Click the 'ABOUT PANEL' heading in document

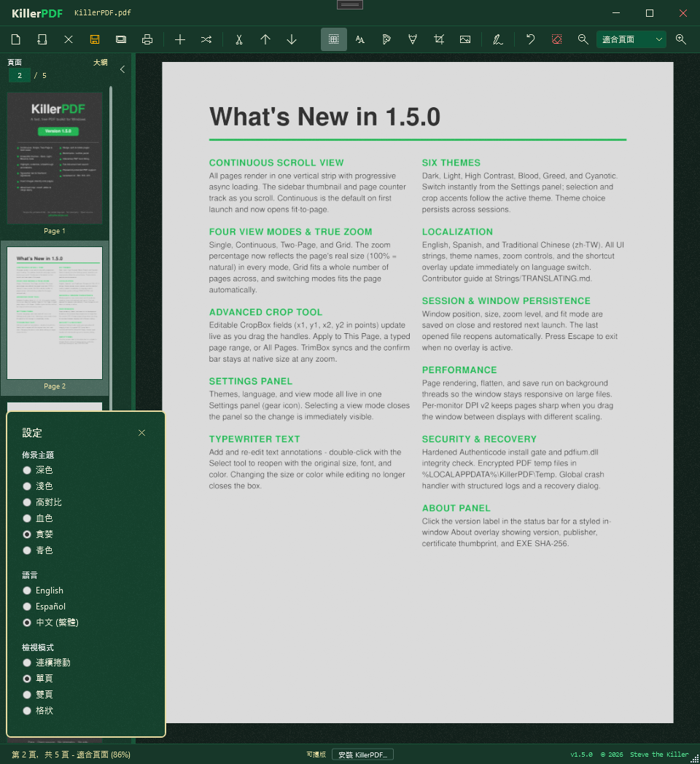pyautogui.click(x=456, y=508)
